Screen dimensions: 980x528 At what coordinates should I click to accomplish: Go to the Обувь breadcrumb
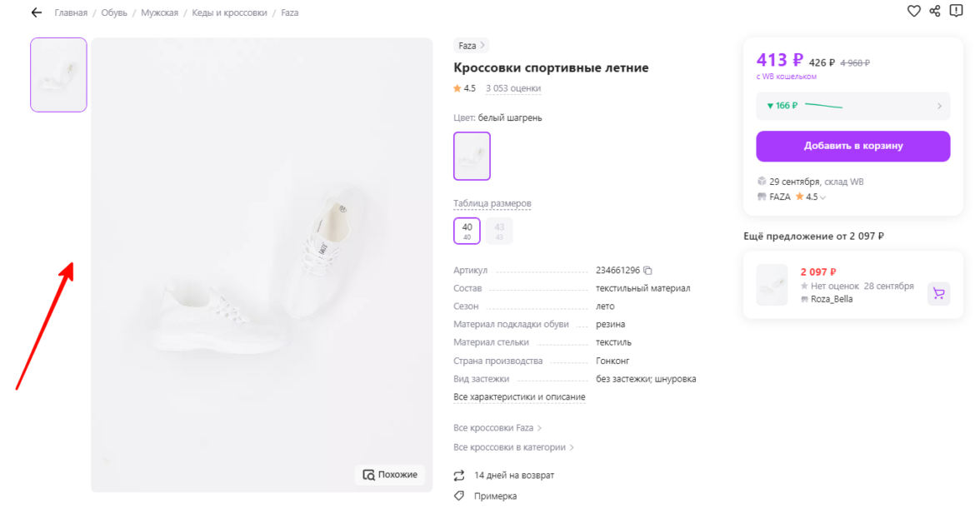(x=114, y=13)
